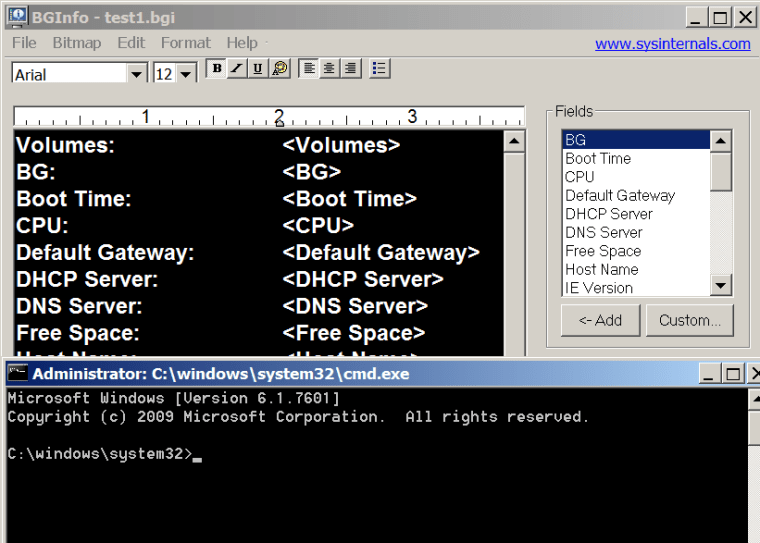Viewport: 760px width, 543px height.
Task: Open the File menu
Action: [24, 43]
